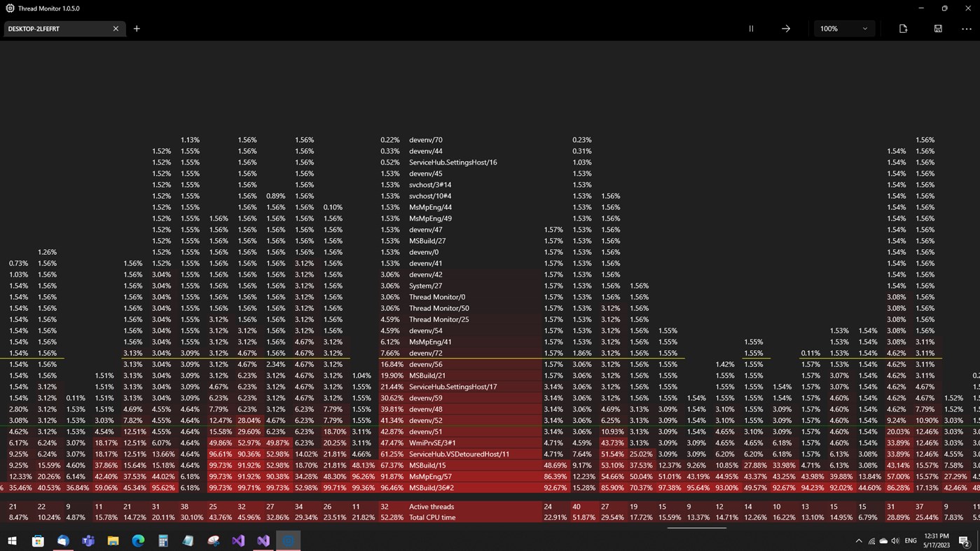Launch the Calculator from the taskbar
The height and width of the screenshot is (551, 980).
click(162, 540)
